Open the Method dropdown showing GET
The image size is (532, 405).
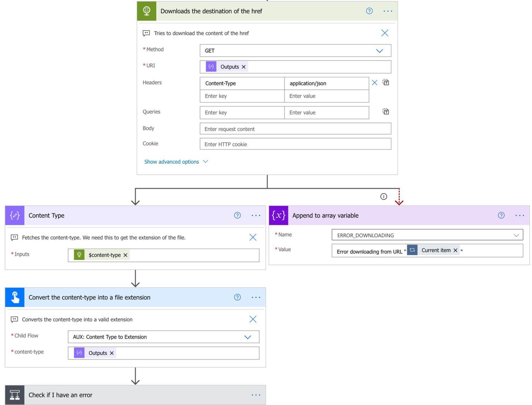pyautogui.click(x=380, y=50)
